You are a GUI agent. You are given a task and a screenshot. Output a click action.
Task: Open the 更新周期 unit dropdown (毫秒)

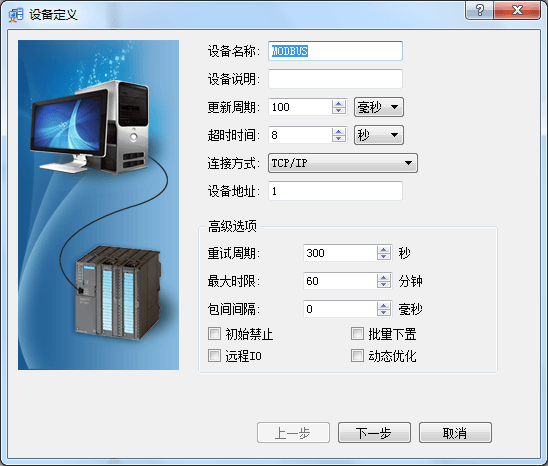tap(379, 107)
